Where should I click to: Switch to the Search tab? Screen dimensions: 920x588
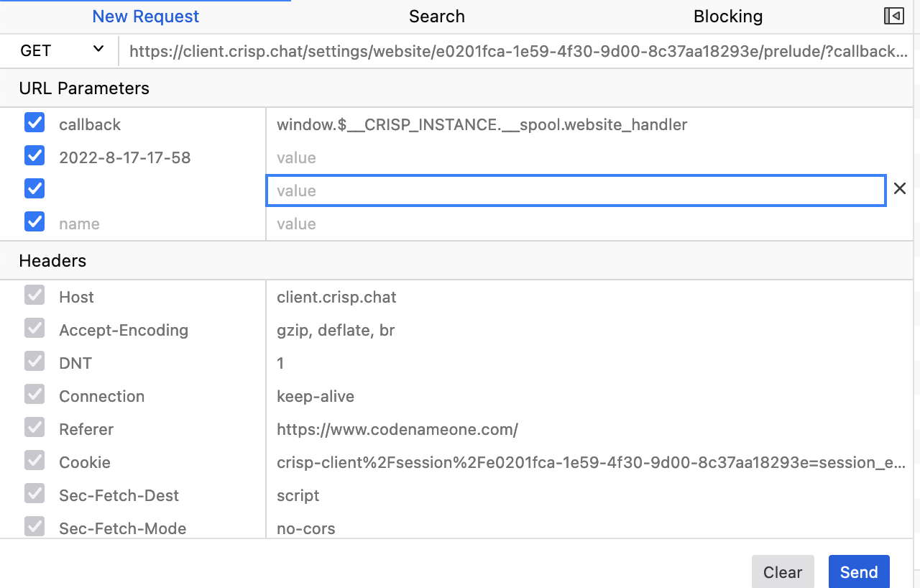point(436,16)
